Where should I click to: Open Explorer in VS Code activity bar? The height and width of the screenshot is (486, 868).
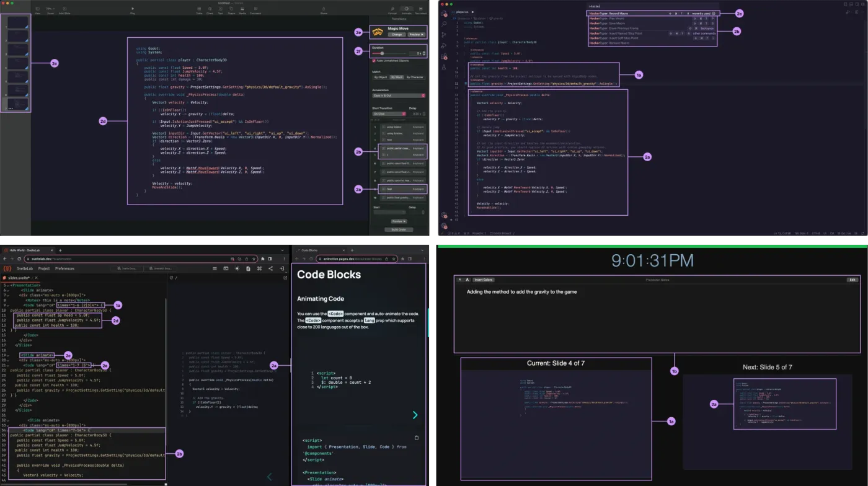tap(444, 13)
